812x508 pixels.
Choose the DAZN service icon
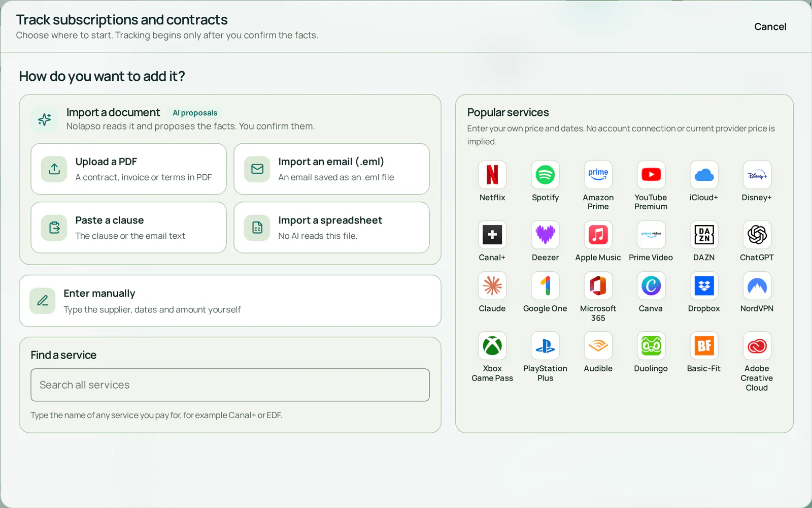(x=704, y=235)
